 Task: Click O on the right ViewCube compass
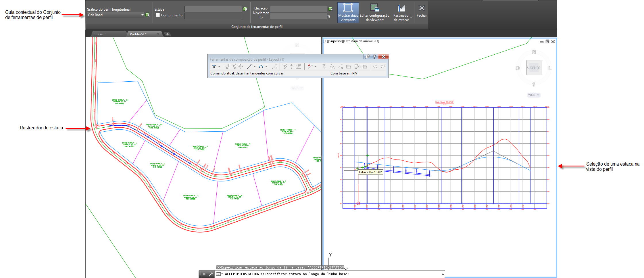click(518, 68)
